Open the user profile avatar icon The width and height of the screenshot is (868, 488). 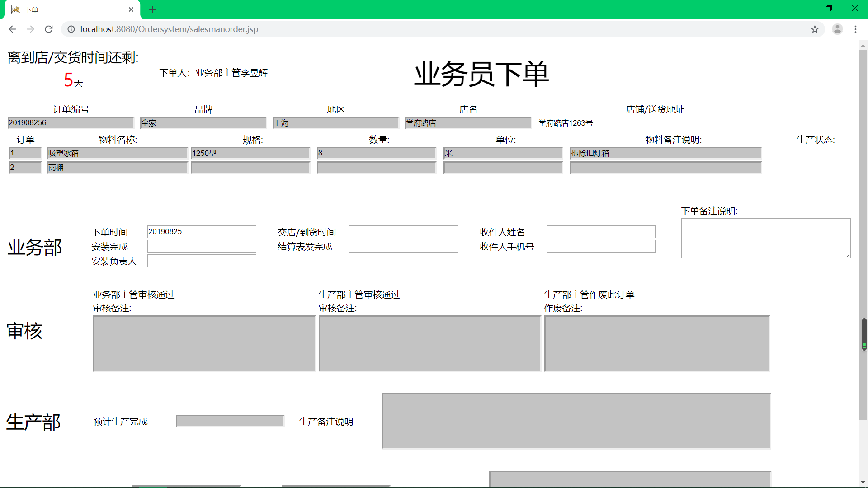(x=837, y=29)
